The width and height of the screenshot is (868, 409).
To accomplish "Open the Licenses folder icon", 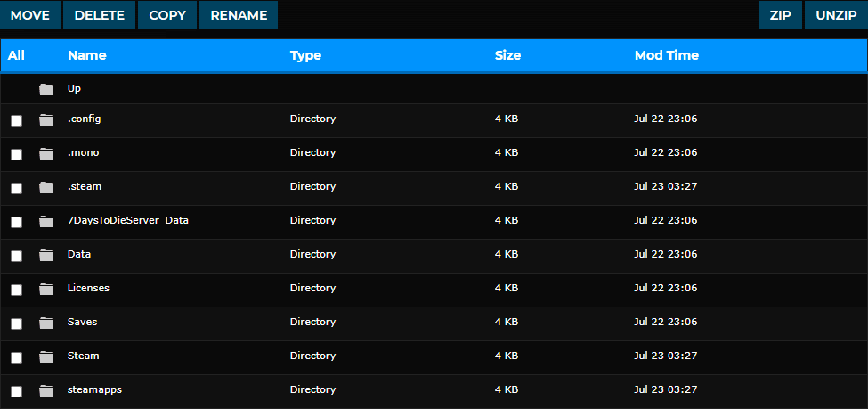I will pyautogui.click(x=46, y=289).
